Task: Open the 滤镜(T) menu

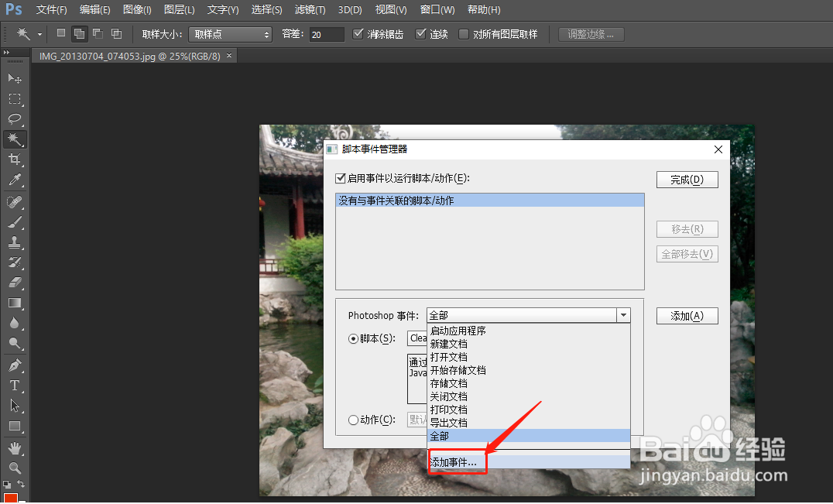Action: pyautogui.click(x=309, y=9)
